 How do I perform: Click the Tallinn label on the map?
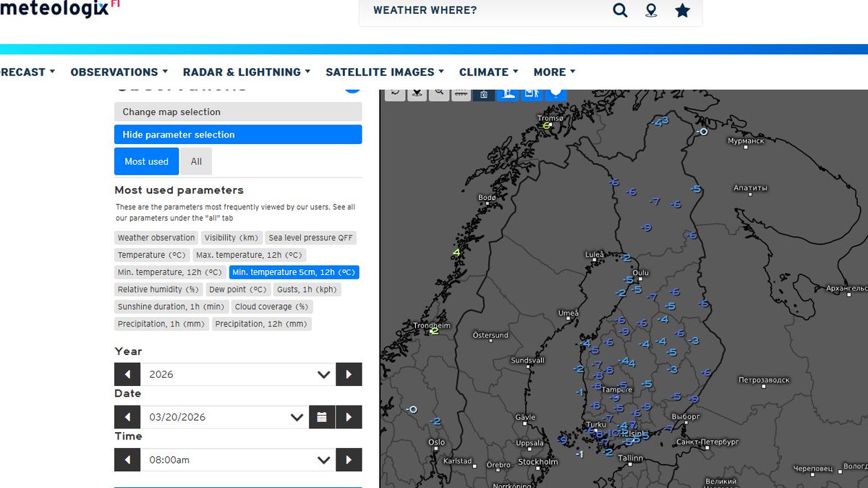click(631, 458)
